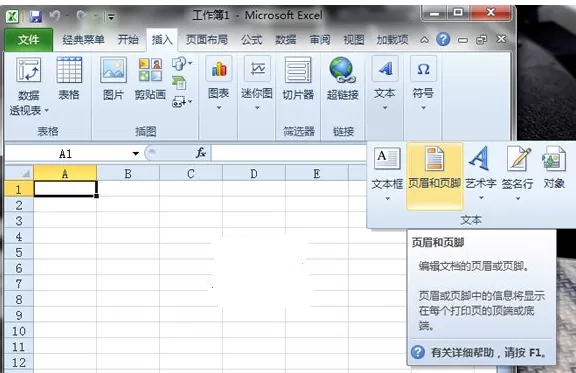
Task: Minimize the ribbon with the caret icon
Action: coord(424,40)
